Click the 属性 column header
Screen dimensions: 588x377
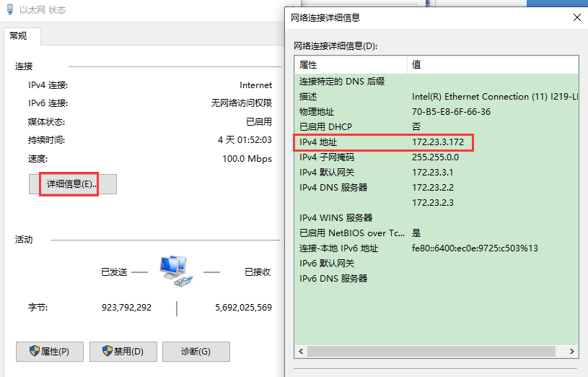351,64
